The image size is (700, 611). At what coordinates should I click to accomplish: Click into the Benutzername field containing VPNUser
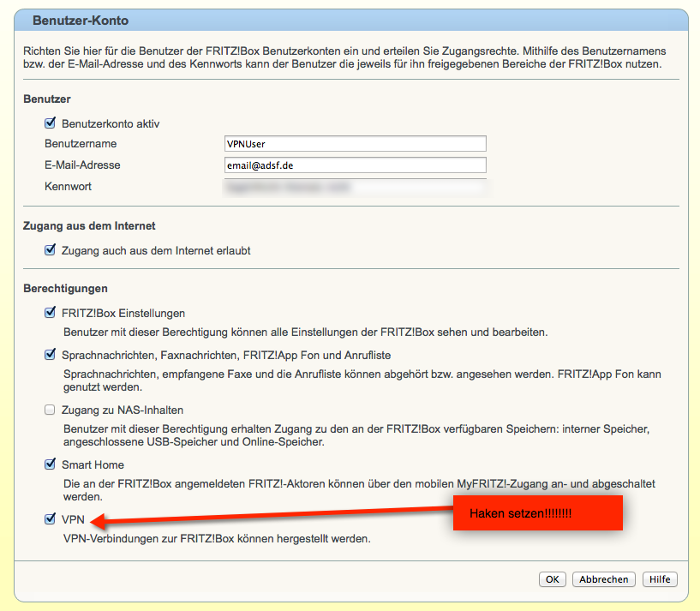pos(353,144)
